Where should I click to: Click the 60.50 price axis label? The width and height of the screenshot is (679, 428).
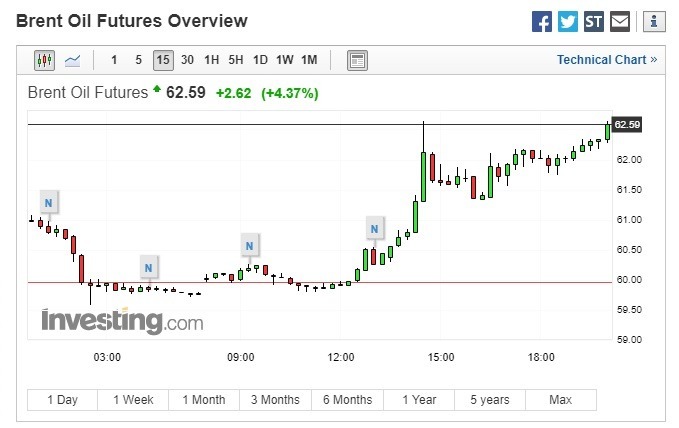click(x=629, y=250)
